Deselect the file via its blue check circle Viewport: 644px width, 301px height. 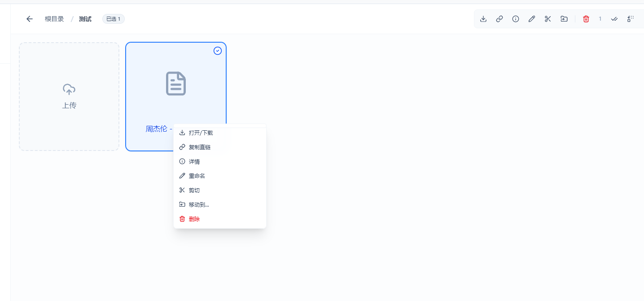click(x=218, y=51)
